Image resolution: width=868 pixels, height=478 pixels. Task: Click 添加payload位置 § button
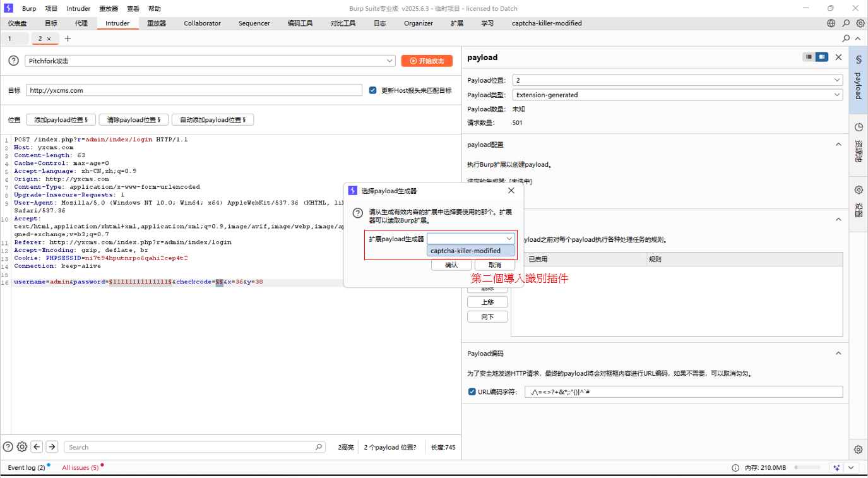click(61, 119)
